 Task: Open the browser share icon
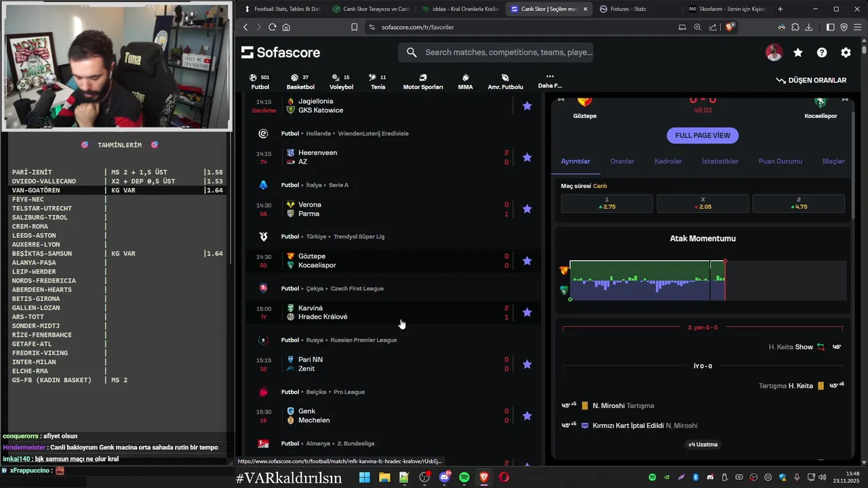tap(713, 27)
